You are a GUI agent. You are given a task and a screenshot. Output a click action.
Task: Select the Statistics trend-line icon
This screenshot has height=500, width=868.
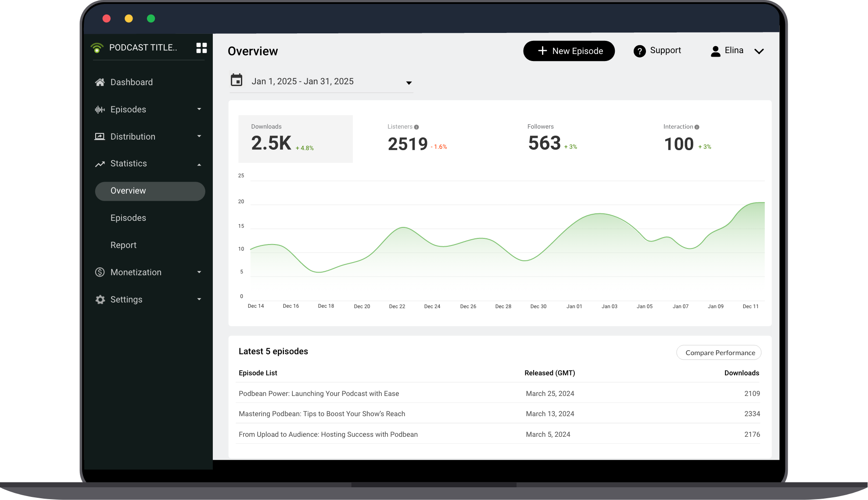(100, 163)
